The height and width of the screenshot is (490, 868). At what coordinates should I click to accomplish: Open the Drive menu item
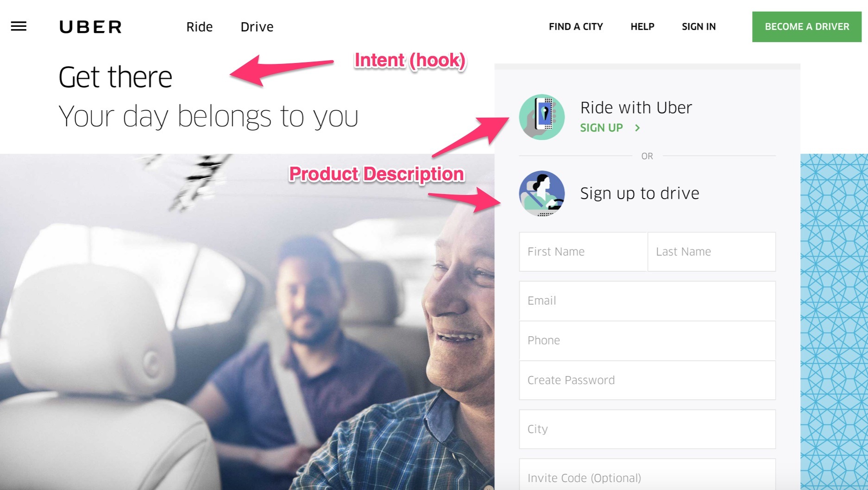(257, 27)
